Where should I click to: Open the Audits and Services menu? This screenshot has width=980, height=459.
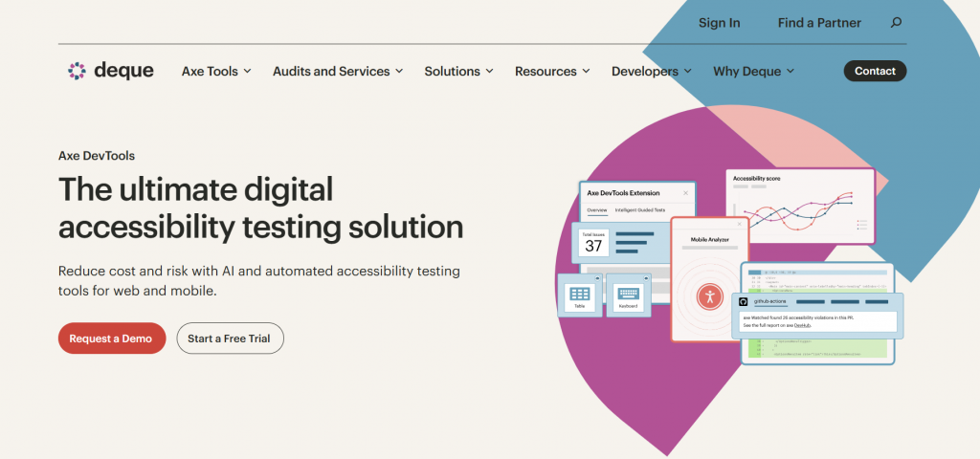tap(338, 71)
